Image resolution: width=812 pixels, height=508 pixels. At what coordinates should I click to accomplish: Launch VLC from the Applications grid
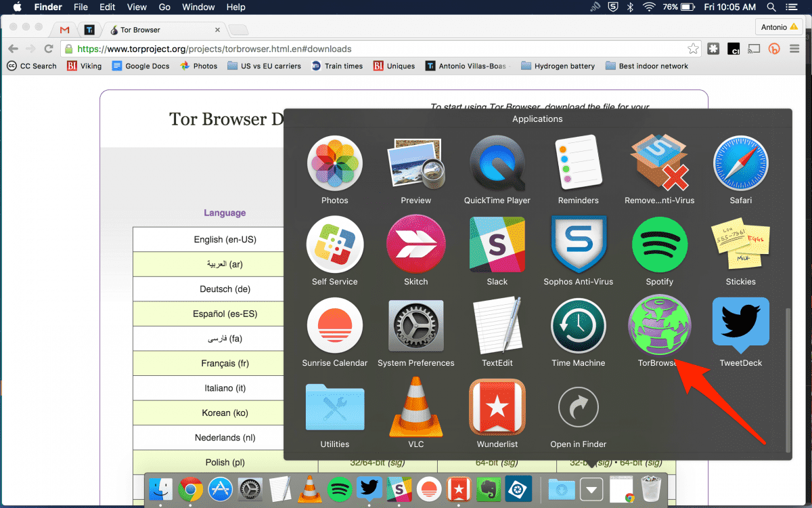pos(415,408)
